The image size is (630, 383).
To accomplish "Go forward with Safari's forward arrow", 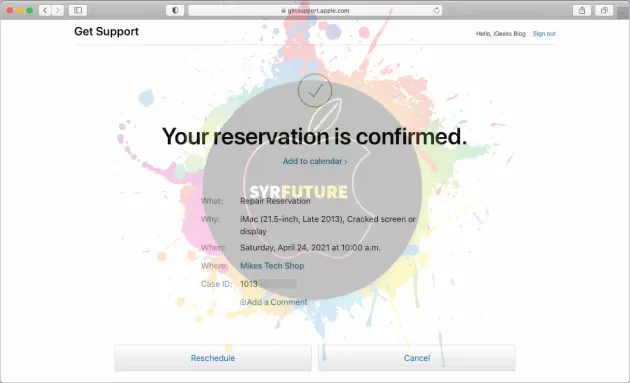I will [57, 10].
